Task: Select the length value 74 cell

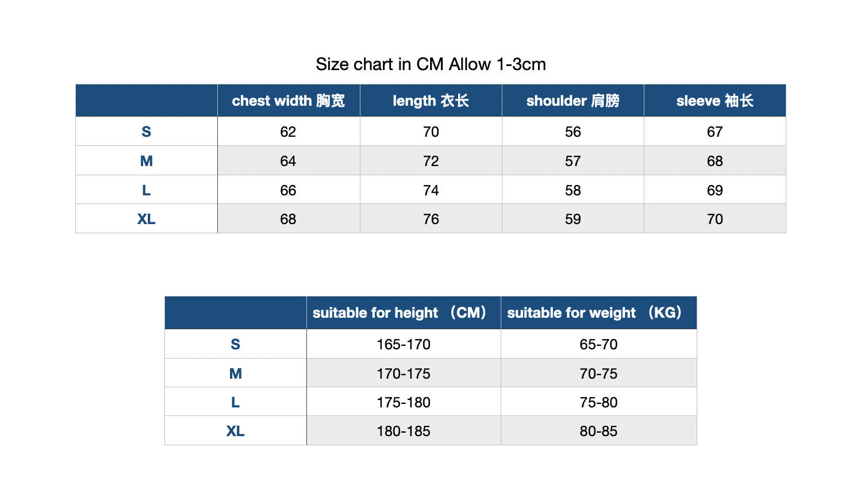Action: tap(431, 190)
